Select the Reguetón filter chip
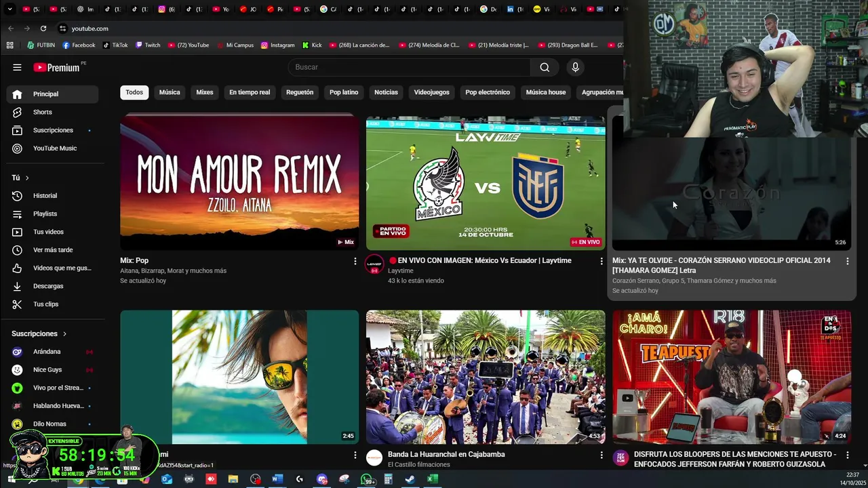The height and width of the screenshot is (488, 868). point(300,92)
